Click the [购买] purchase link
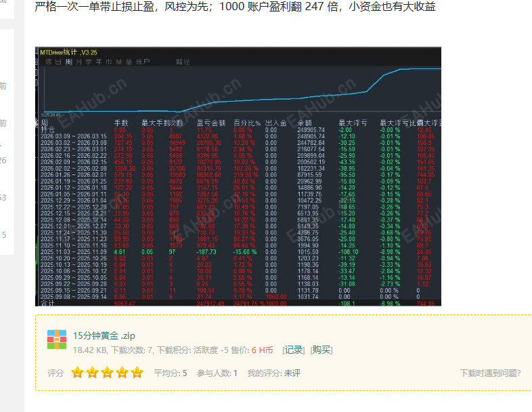This screenshot has width=532, height=412. [x=322, y=350]
